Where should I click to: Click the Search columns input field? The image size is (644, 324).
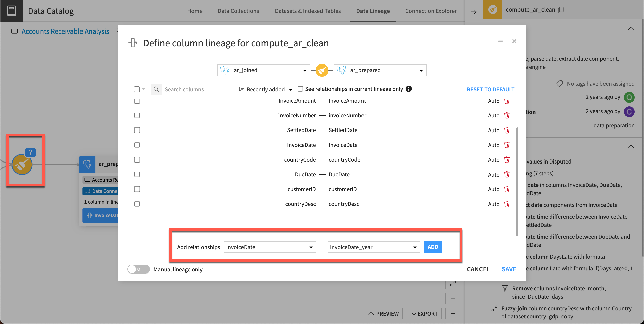(198, 89)
